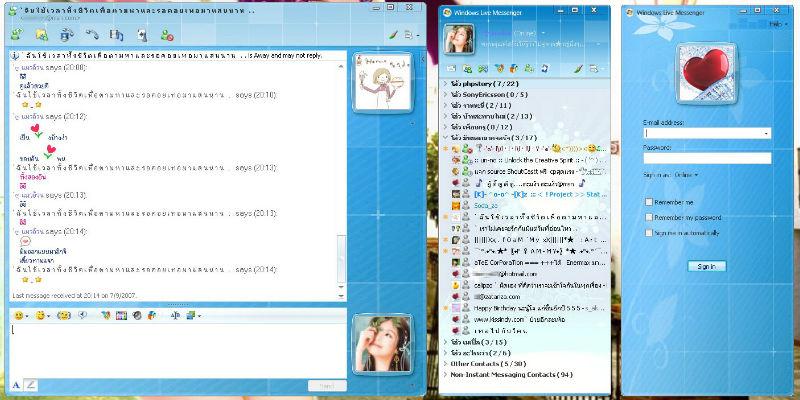The width and height of the screenshot is (800, 400).
Task: Open 'Sign in as: Online' status dropdown
Action: 687,174
